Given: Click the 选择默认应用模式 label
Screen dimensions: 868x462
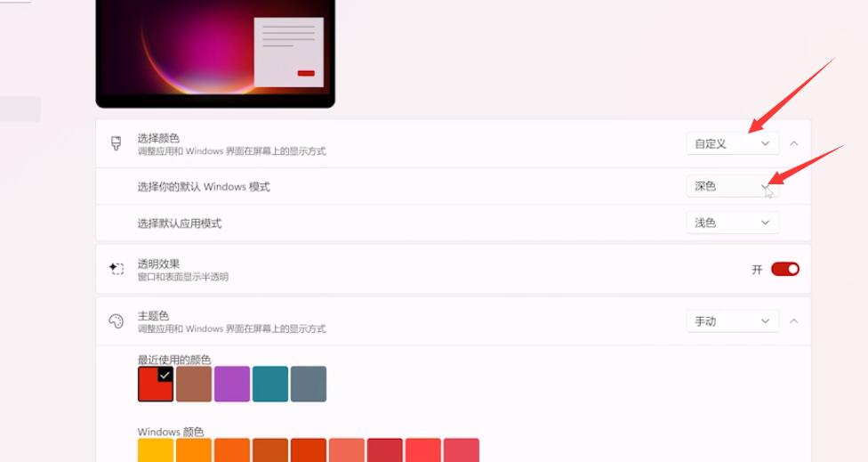Looking at the screenshot, I should pos(180,223).
